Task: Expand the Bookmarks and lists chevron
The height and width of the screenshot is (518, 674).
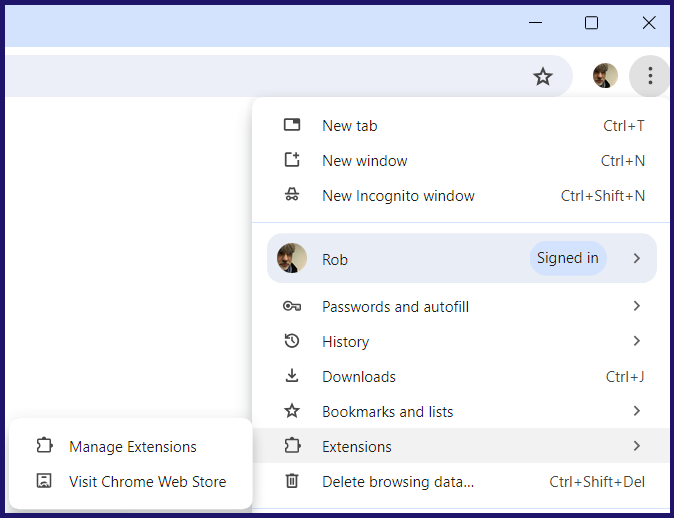Action: point(637,411)
